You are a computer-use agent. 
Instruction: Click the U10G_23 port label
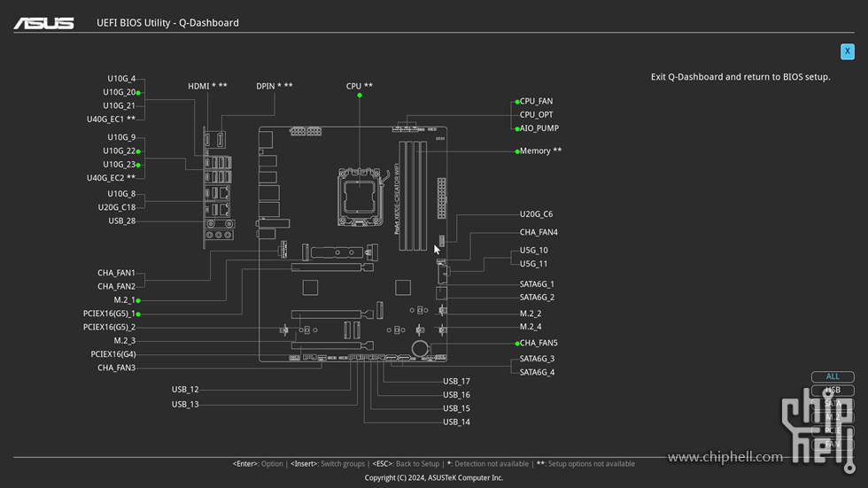point(119,165)
